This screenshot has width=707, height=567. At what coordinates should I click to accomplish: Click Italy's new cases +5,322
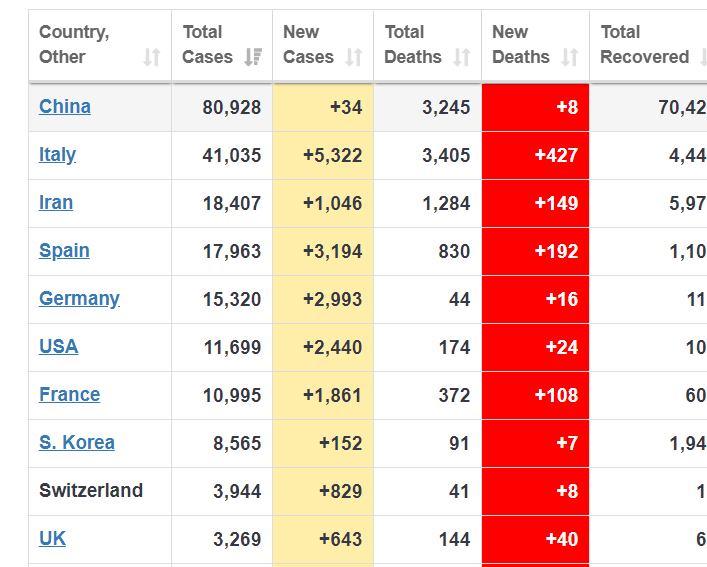point(333,155)
